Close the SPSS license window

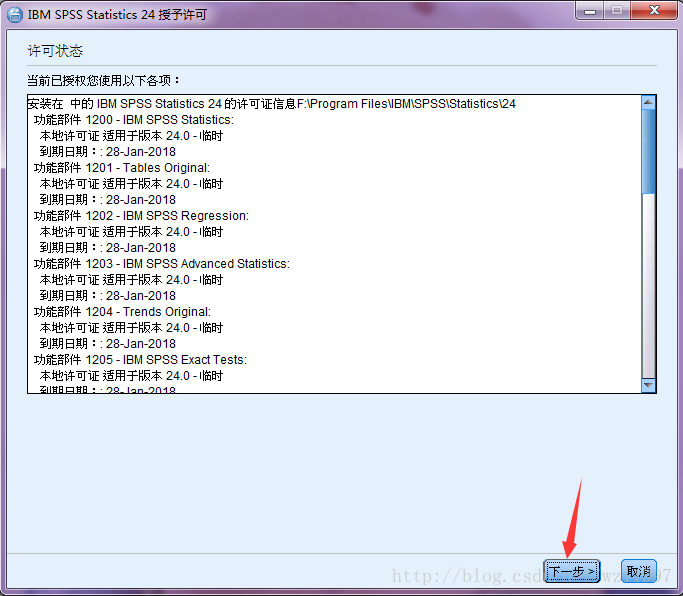654,10
